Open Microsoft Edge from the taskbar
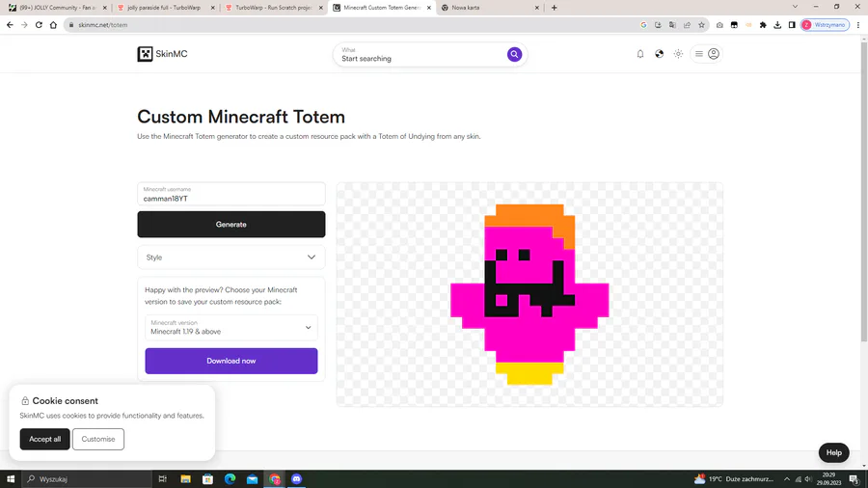 click(230, 479)
